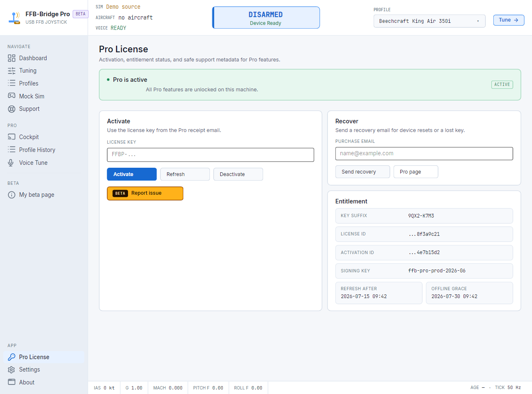Click the DISARMED device status button
The image size is (532, 394).
tap(266, 17)
